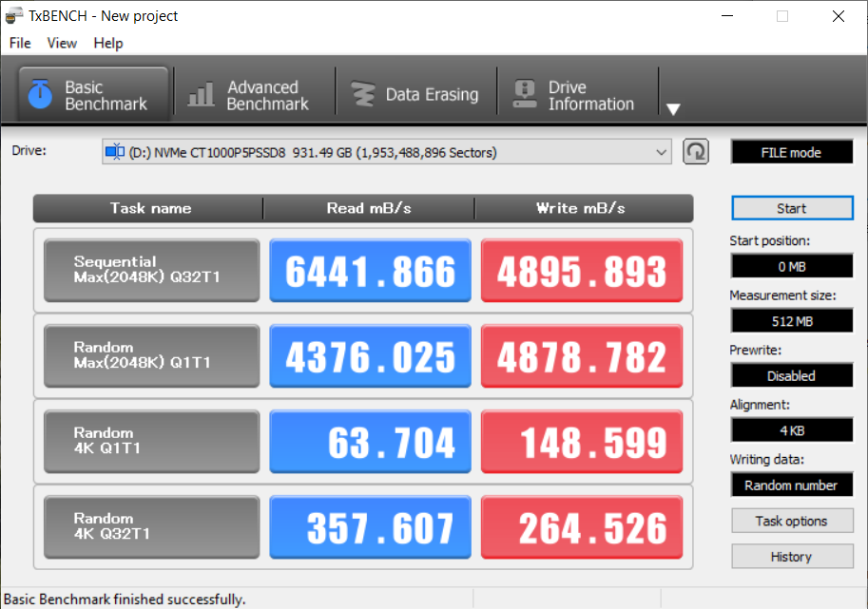Viewport: 868px width, 609px height.
Task: Click the TxBENCH app icon in title bar
Action: point(14,16)
